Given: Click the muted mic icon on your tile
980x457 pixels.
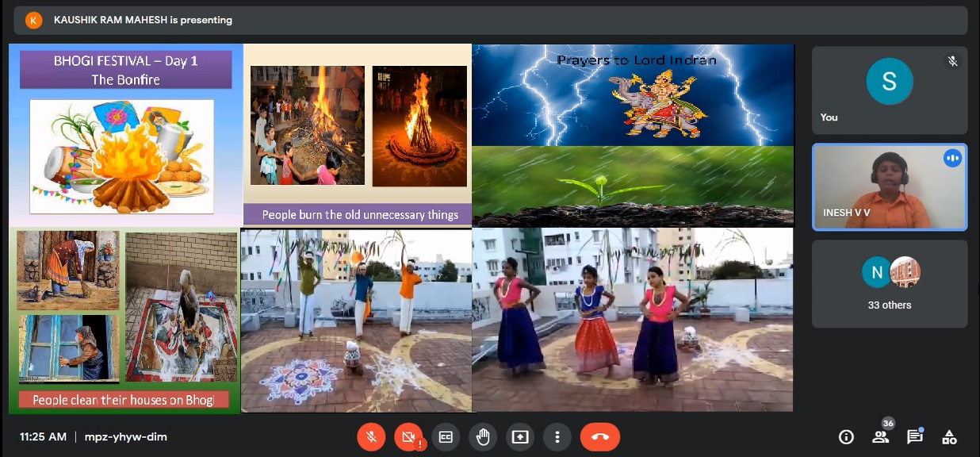Looking at the screenshot, I should point(952,61).
